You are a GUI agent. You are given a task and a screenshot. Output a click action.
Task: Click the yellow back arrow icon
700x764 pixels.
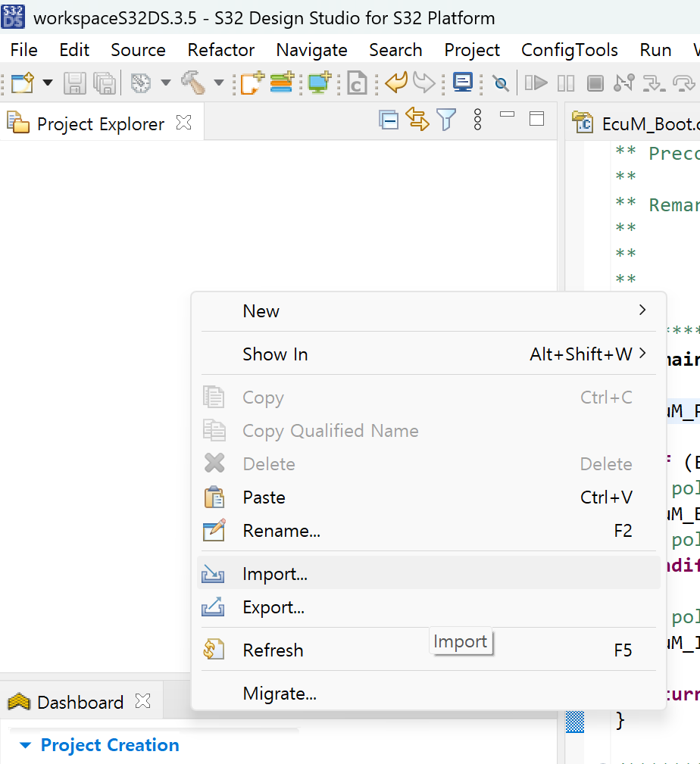pyautogui.click(x=395, y=83)
